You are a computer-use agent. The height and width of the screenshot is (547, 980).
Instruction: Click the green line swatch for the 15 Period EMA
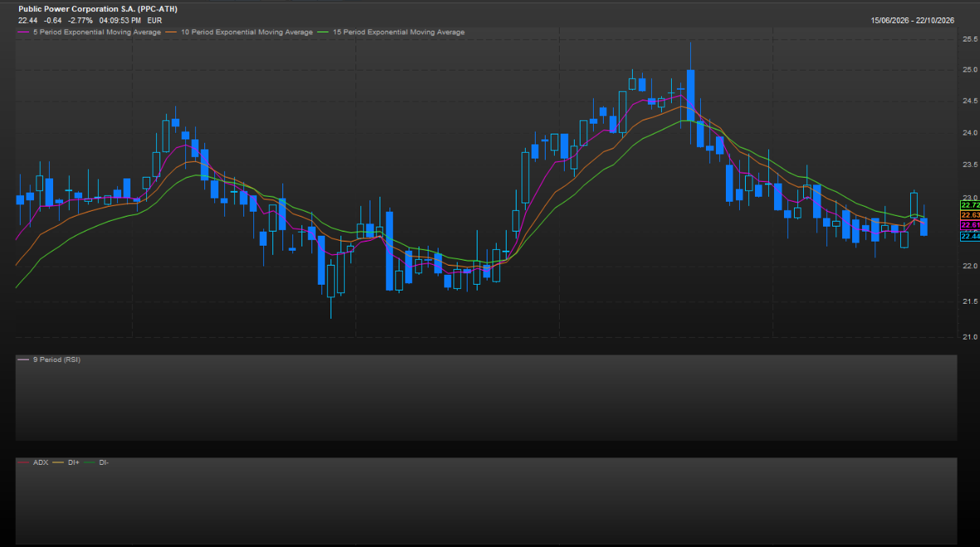pyautogui.click(x=323, y=32)
